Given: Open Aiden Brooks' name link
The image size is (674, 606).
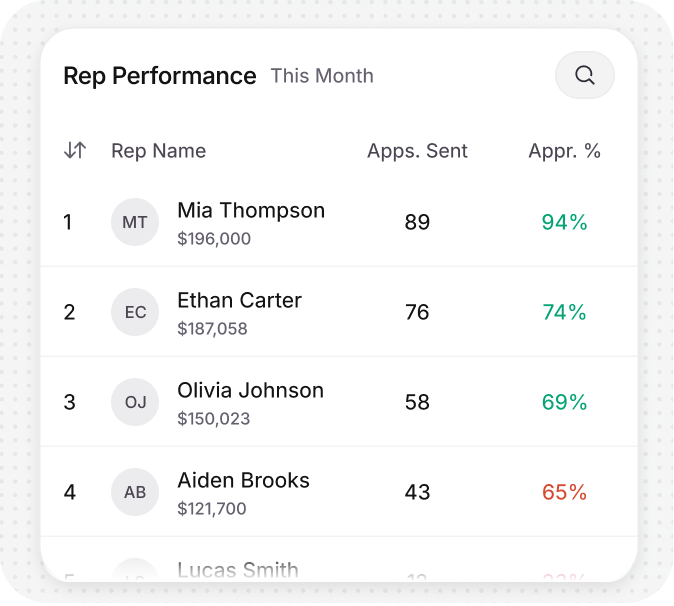Looking at the screenshot, I should (243, 481).
